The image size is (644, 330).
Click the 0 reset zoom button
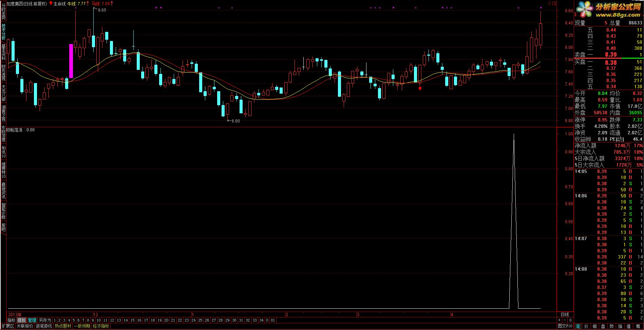coord(570,320)
